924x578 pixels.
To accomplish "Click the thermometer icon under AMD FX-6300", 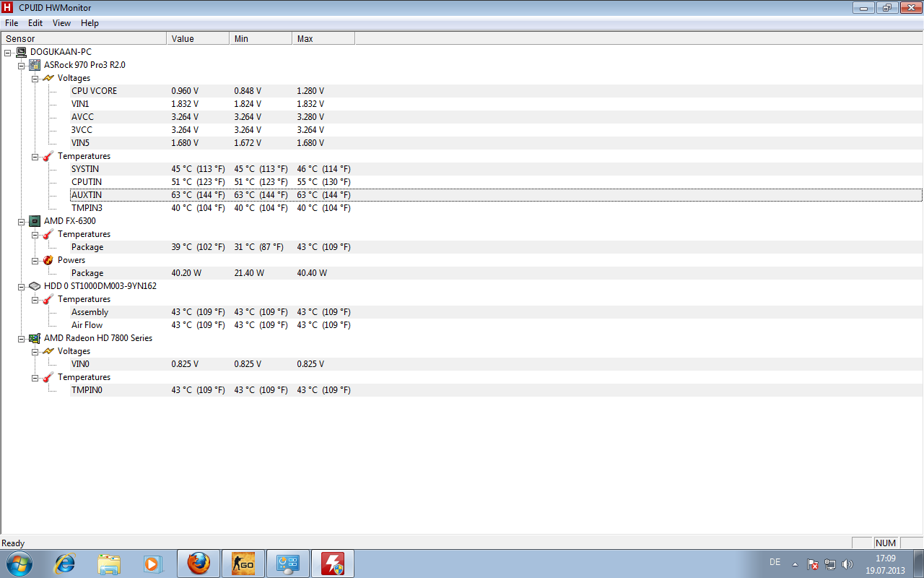I will tap(48, 234).
